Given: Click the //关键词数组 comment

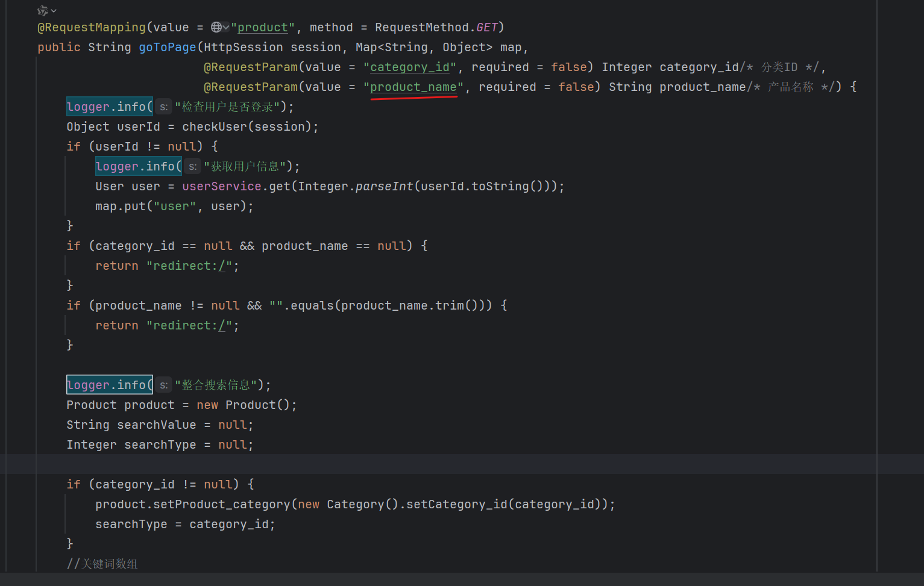Looking at the screenshot, I should click(x=102, y=564).
